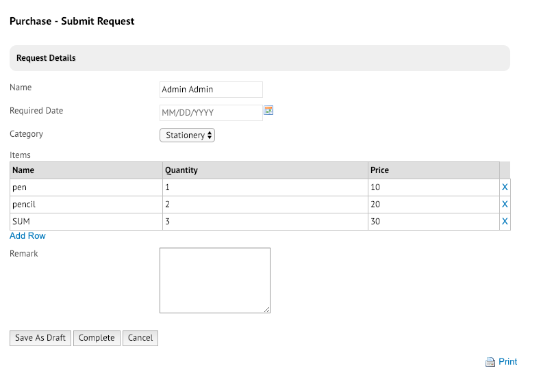Image resolution: width=541 pixels, height=392 pixels.
Task: Select the pen item name cell
Action: coord(86,187)
